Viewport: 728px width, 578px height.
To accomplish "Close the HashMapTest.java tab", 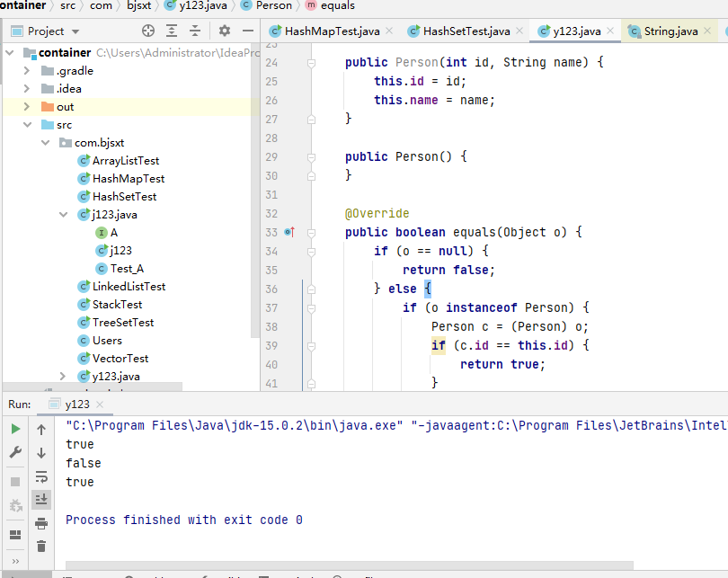I will [x=389, y=31].
